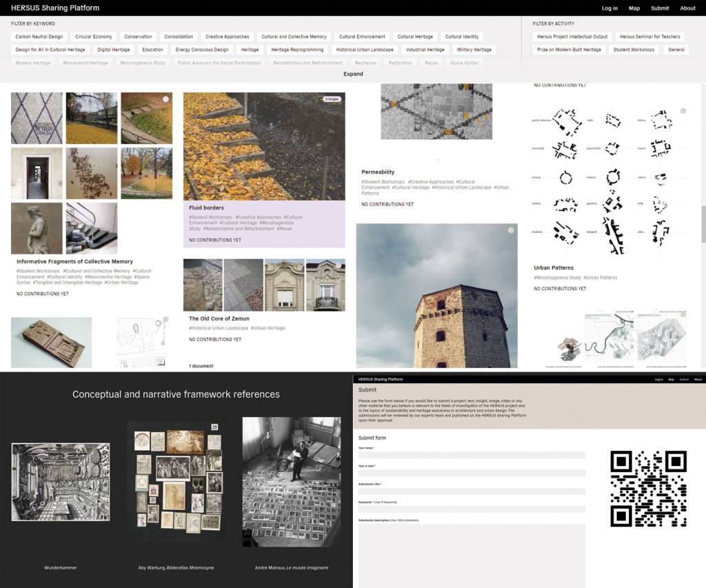The width and height of the screenshot is (706, 588).
Task: Open the Urban Patterns entry title
Action: [554, 268]
